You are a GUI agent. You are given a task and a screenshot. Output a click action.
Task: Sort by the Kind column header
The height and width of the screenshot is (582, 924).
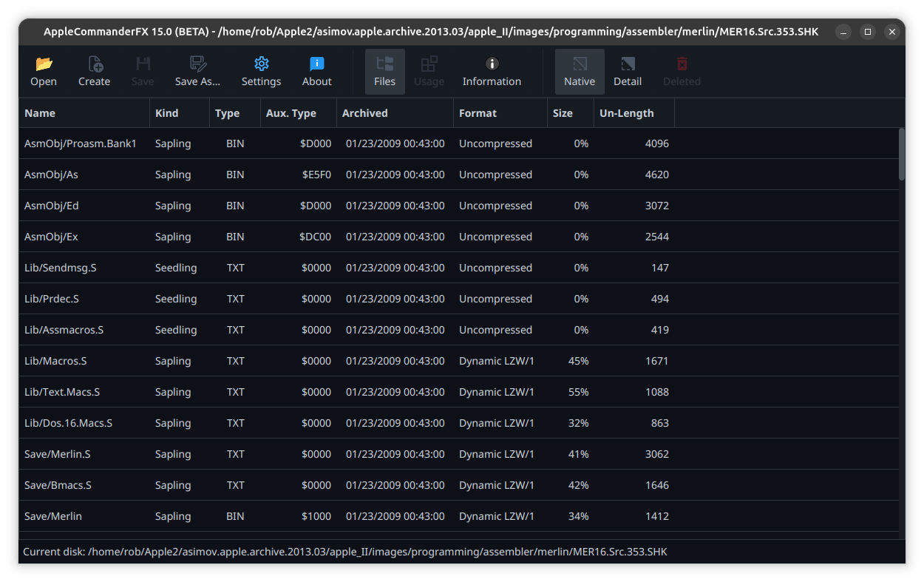(x=180, y=113)
